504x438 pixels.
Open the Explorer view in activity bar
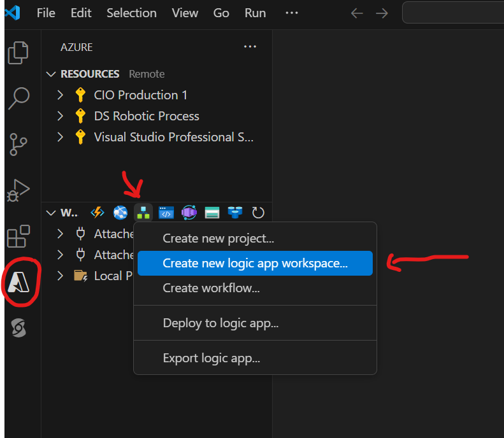coord(18,53)
